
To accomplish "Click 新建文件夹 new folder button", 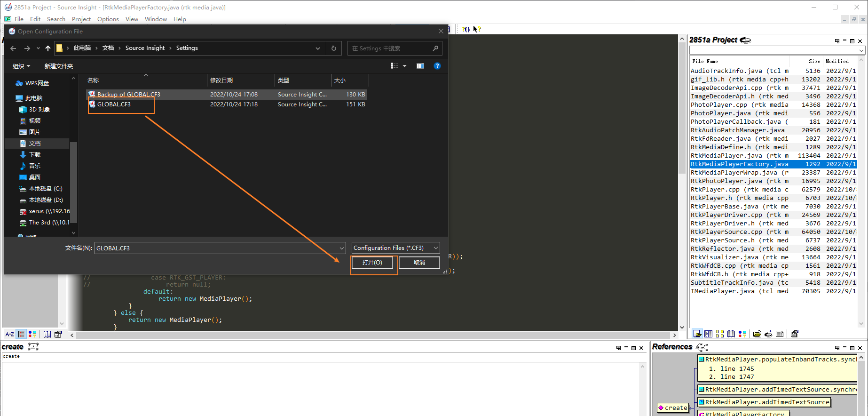I will tap(59, 66).
